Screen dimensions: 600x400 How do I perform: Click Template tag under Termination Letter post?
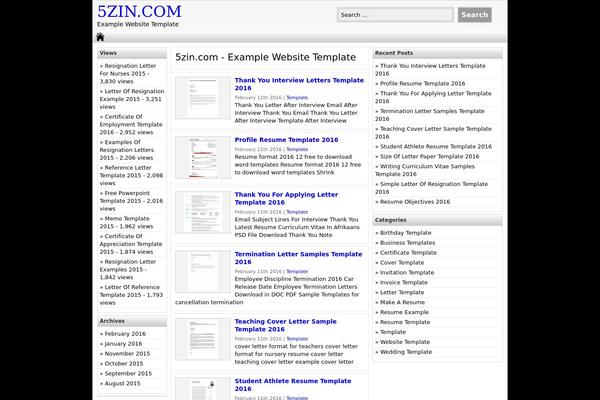297,271
